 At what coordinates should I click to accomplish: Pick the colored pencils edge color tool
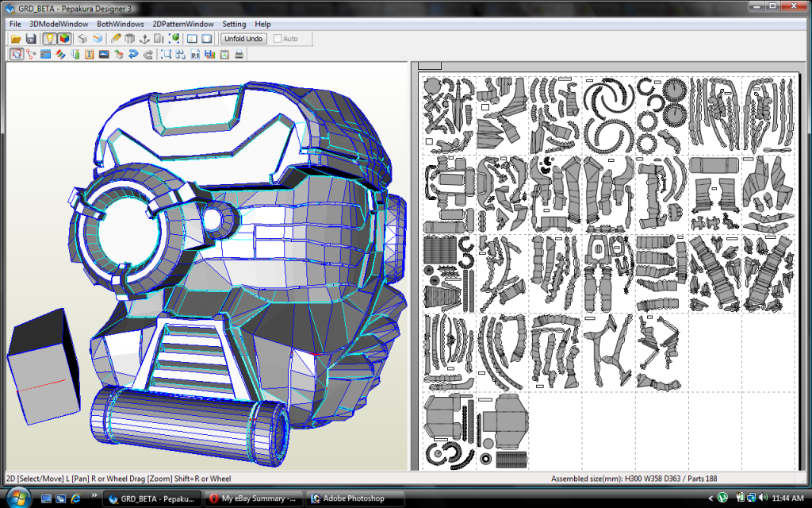[60, 54]
